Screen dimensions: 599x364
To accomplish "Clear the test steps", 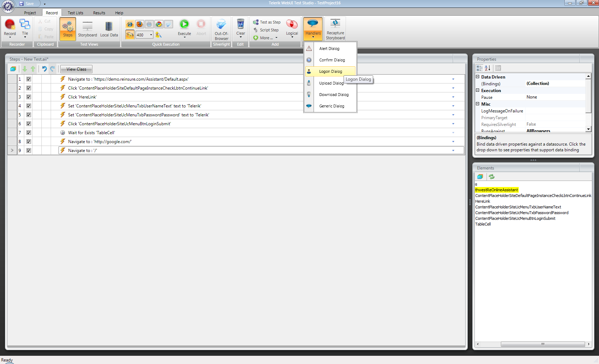I will point(240,29).
